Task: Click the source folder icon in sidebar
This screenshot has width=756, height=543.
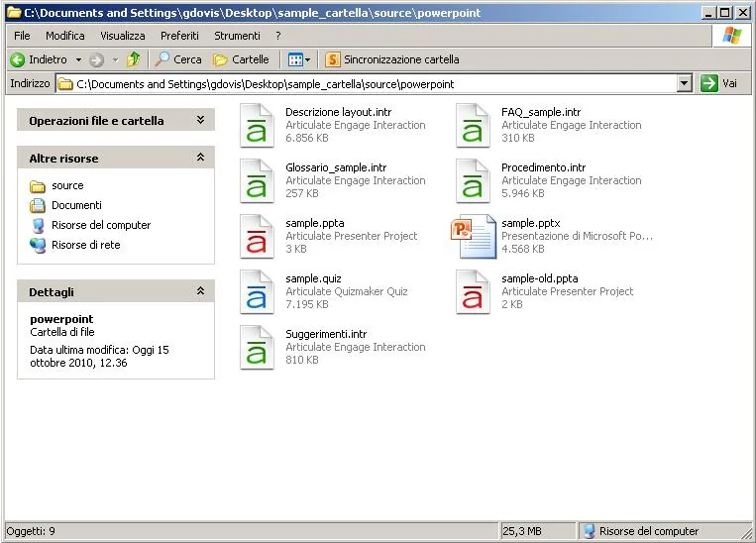Action: tap(37, 186)
